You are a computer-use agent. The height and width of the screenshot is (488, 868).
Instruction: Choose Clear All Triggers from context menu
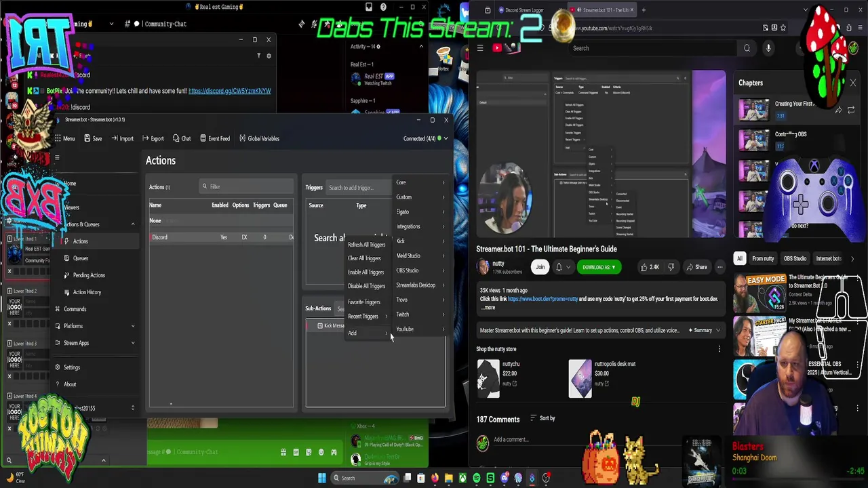tap(364, 258)
